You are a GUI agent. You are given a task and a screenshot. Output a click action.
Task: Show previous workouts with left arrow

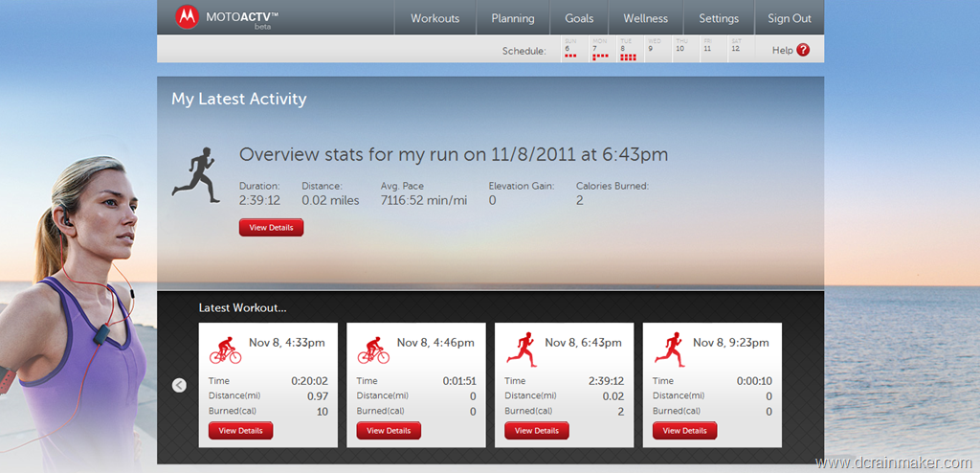[179, 386]
